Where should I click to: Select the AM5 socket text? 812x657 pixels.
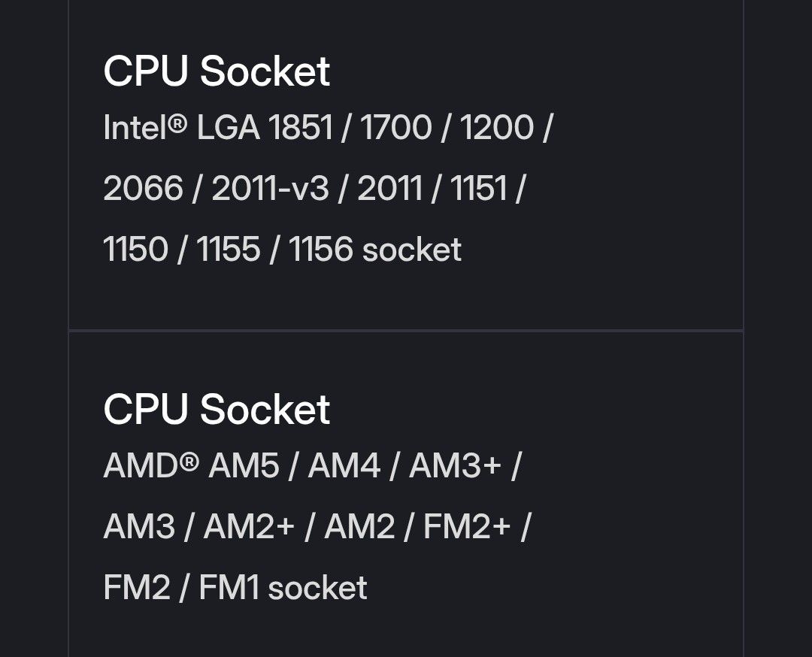[244, 465]
